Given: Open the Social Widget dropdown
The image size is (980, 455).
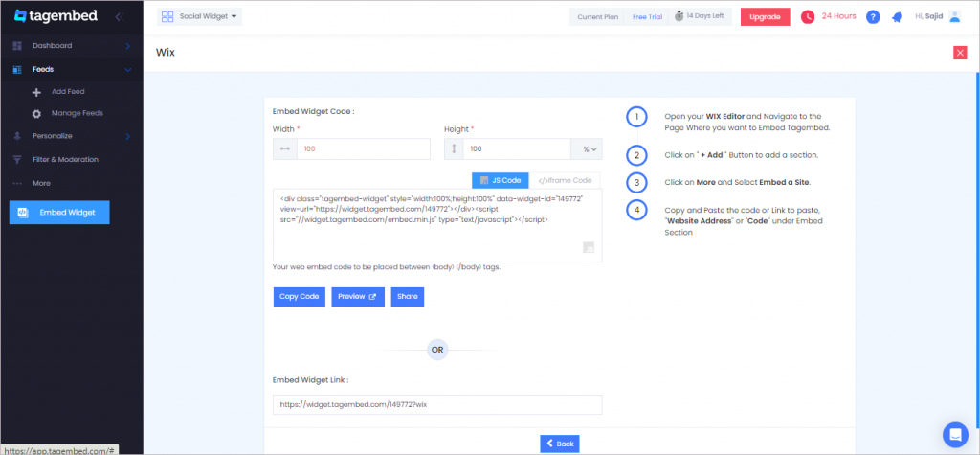Looking at the screenshot, I should click(x=199, y=17).
